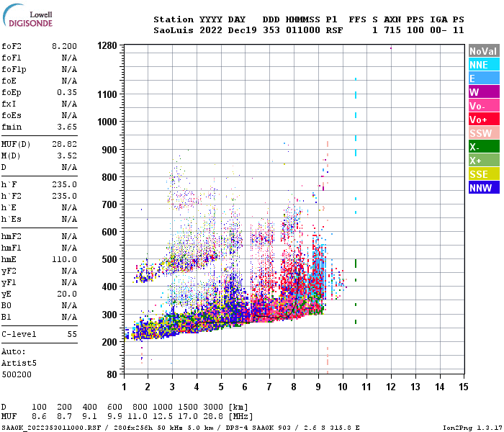
Task: Click the Dec19 date in header
Action: [x=243, y=30]
